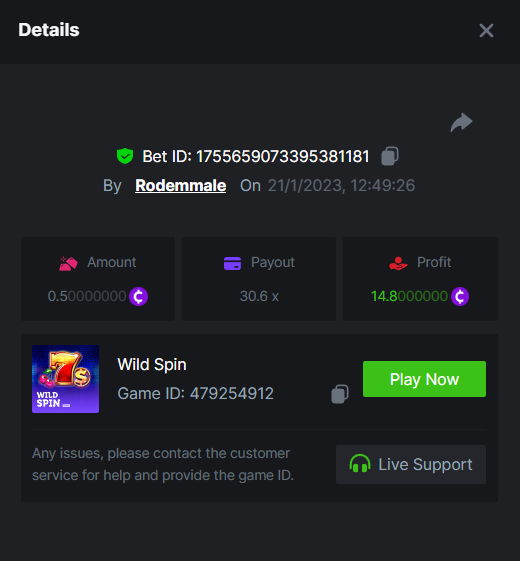Close the Details dialog

pos(486,30)
